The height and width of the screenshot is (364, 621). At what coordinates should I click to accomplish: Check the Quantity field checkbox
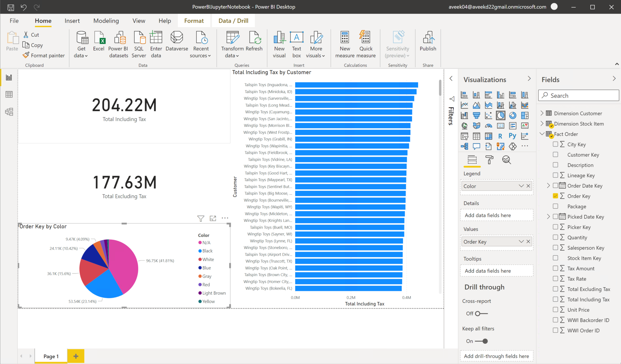[x=556, y=237]
